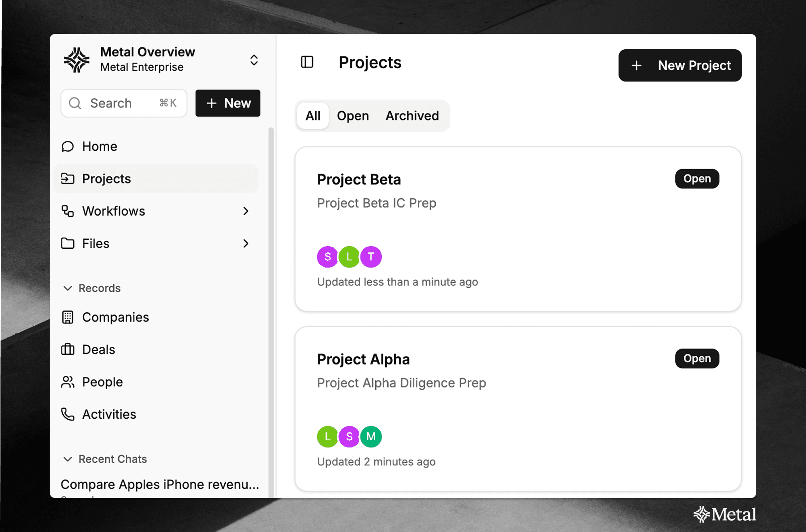Open Workflows in the sidebar
The height and width of the screenshot is (532, 806).
(x=156, y=211)
